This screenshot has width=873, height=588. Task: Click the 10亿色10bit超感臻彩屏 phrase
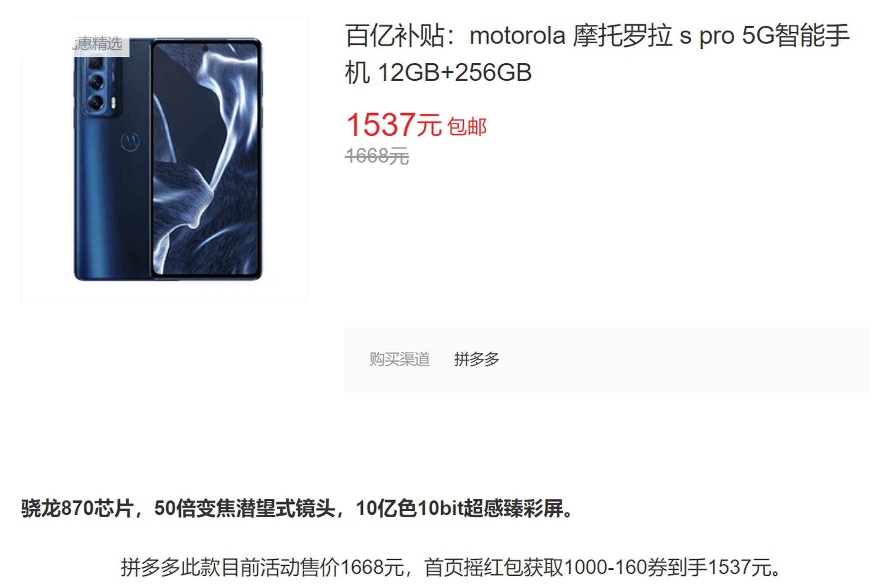click(x=459, y=508)
